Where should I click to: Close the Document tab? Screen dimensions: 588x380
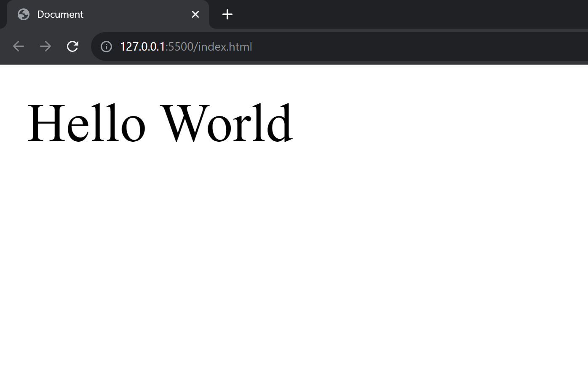[195, 14]
